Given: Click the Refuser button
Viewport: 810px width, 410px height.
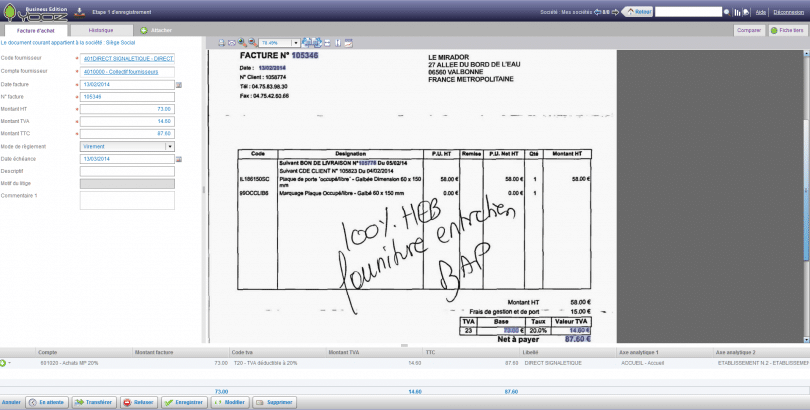Looking at the screenshot, I should (138, 402).
